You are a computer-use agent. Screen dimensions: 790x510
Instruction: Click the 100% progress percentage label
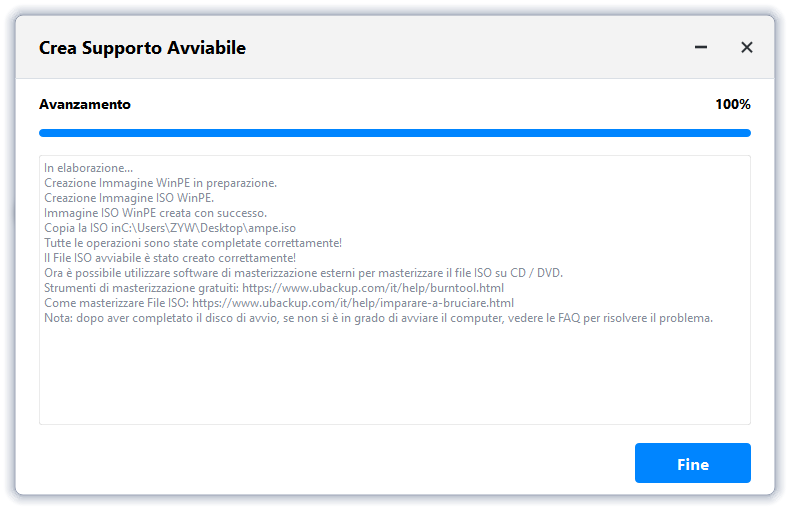click(732, 104)
